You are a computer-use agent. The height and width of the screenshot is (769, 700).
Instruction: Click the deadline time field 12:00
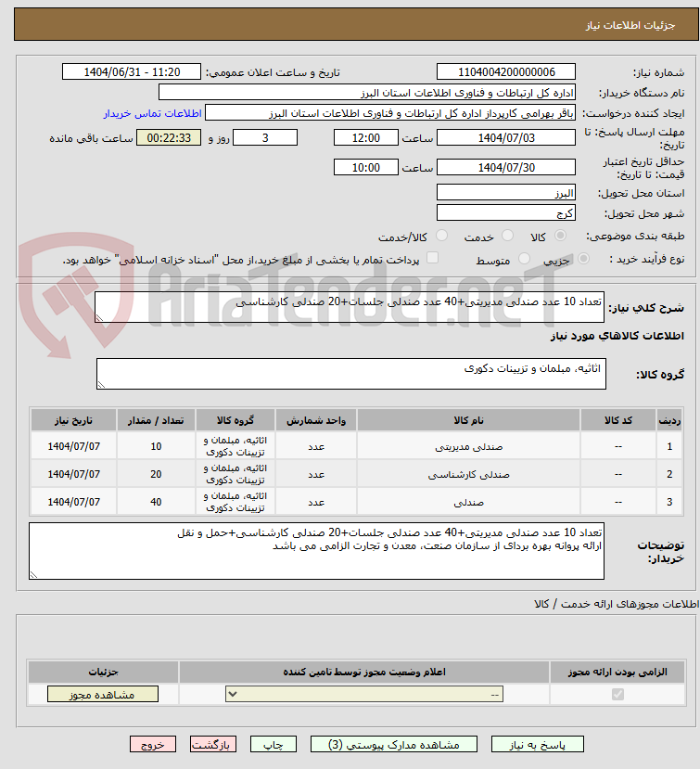[x=365, y=138]
